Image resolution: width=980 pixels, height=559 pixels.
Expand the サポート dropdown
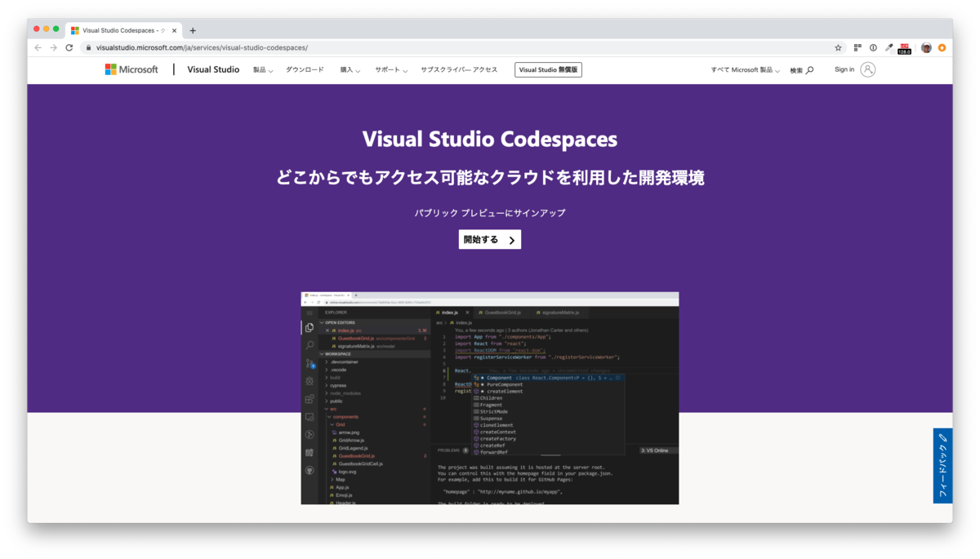click(391, 70)
